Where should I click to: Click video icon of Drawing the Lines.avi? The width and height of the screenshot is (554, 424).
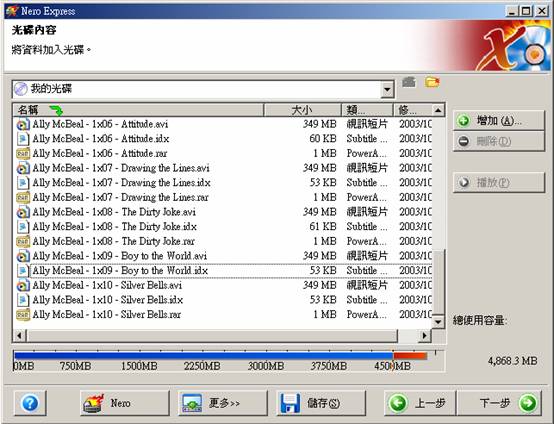23,168
